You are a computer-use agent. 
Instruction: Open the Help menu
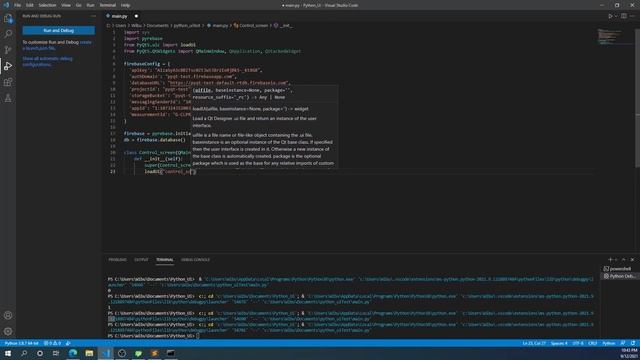pyautogui.click(x=125, y=5)
